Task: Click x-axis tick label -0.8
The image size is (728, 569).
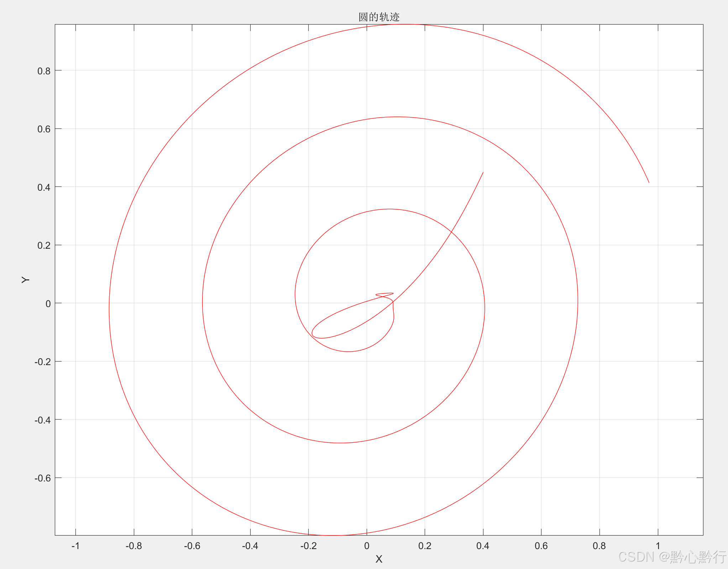Action: (x=133, y=546)
